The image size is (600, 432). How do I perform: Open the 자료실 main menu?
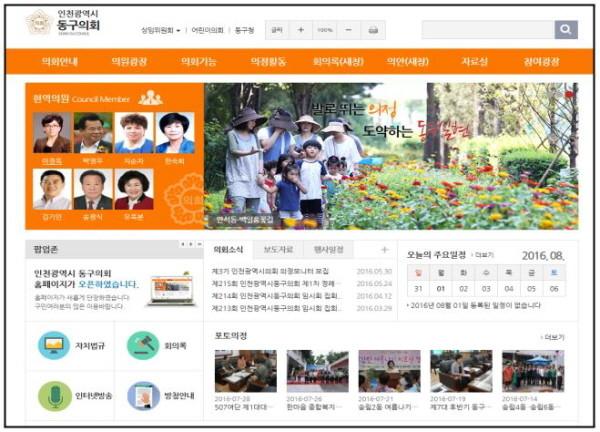[474, 61]
